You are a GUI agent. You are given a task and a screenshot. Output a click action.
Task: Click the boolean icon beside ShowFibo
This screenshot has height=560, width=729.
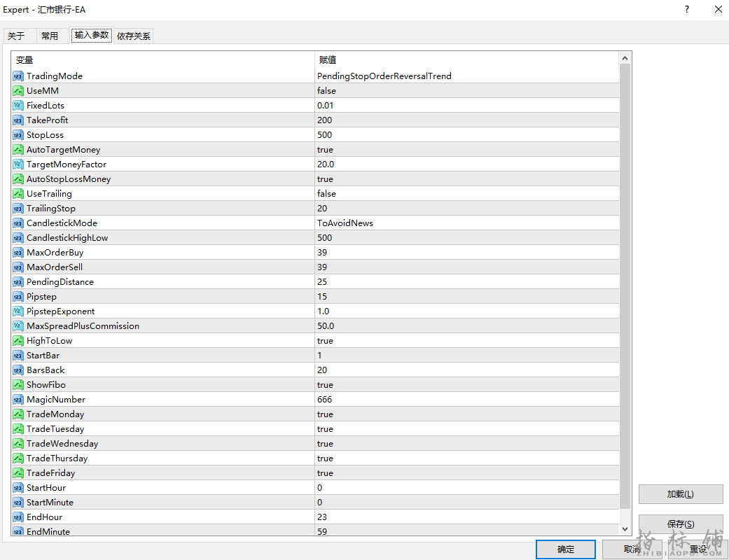[18, 385]
